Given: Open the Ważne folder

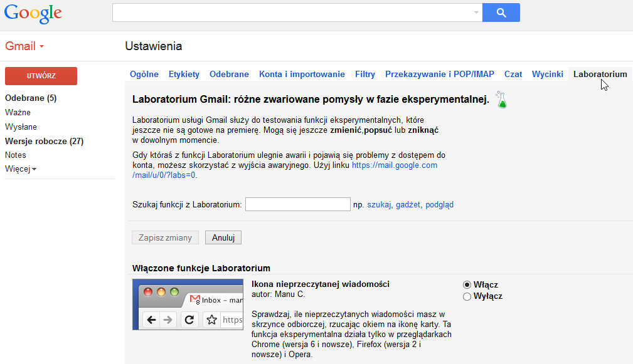Looking at the screenshot, I should [x=18, y=113].
